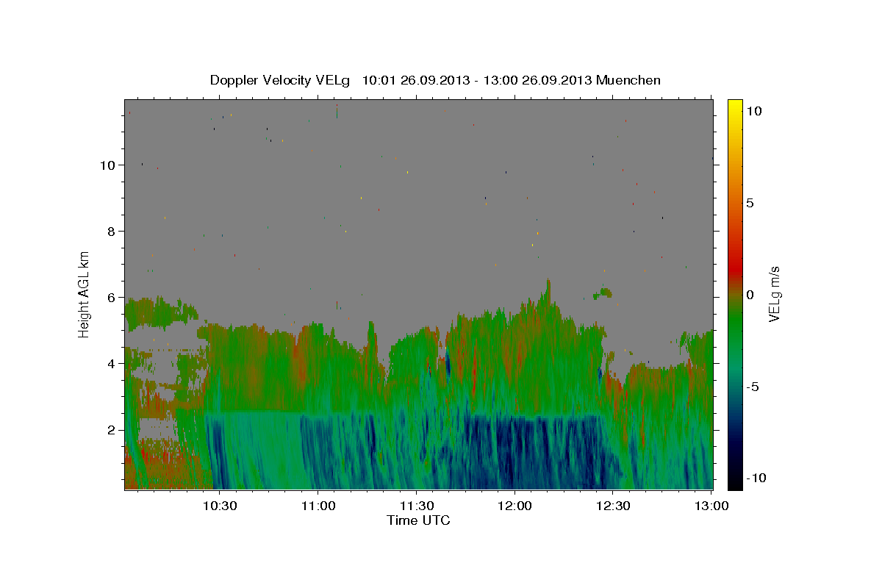Click the colorbar value 10

click(x=753, y=111)
